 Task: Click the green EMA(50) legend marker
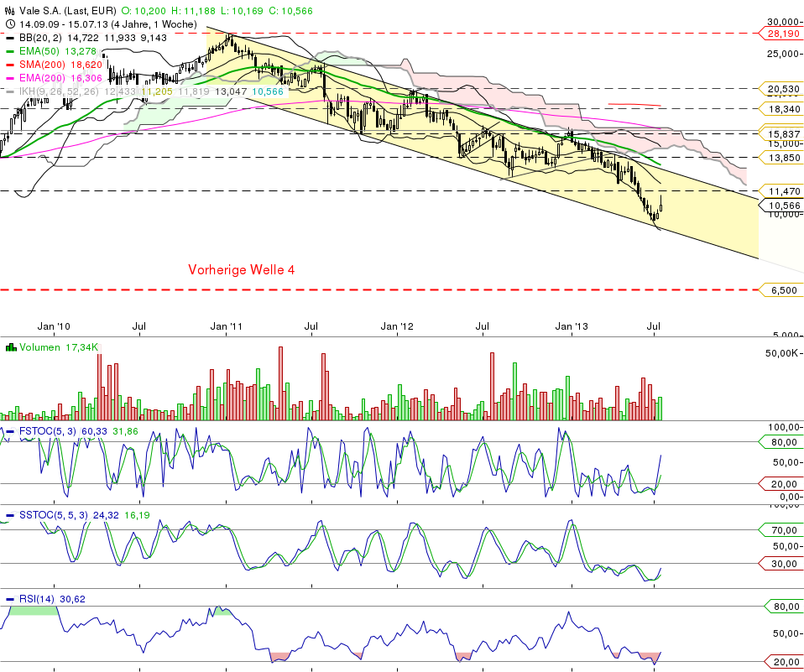[10, 51]
